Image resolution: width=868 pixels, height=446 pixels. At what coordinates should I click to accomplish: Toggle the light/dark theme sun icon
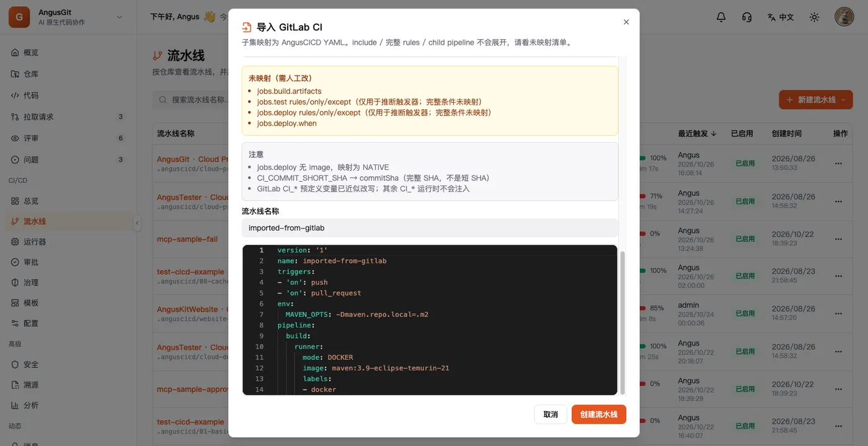(x=815, y=17)
